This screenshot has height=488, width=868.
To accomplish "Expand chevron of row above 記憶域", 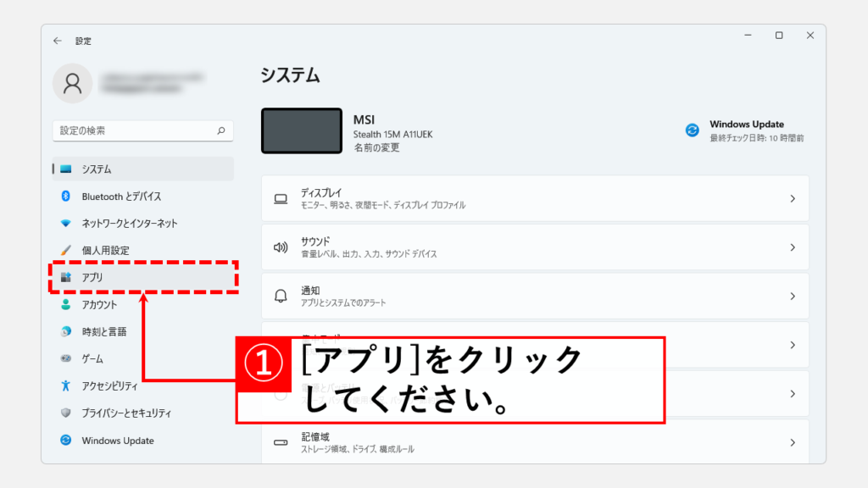I will tap(793, 394).
